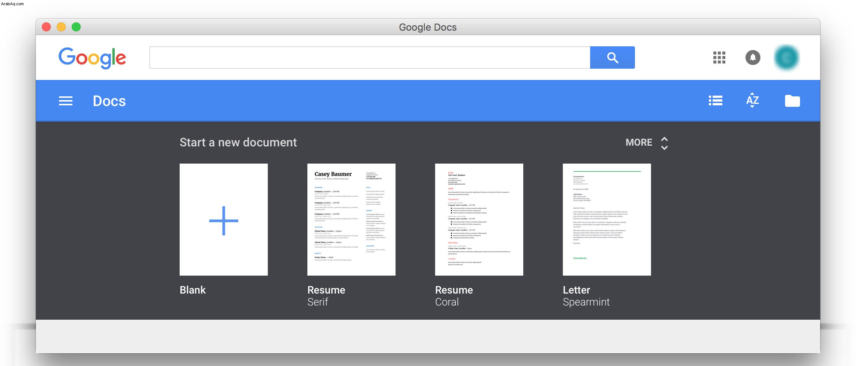The height and width of the screenshot is (366, 868).
Task: Click the 'Serif' caption under Resume
Action: (317, 302)
